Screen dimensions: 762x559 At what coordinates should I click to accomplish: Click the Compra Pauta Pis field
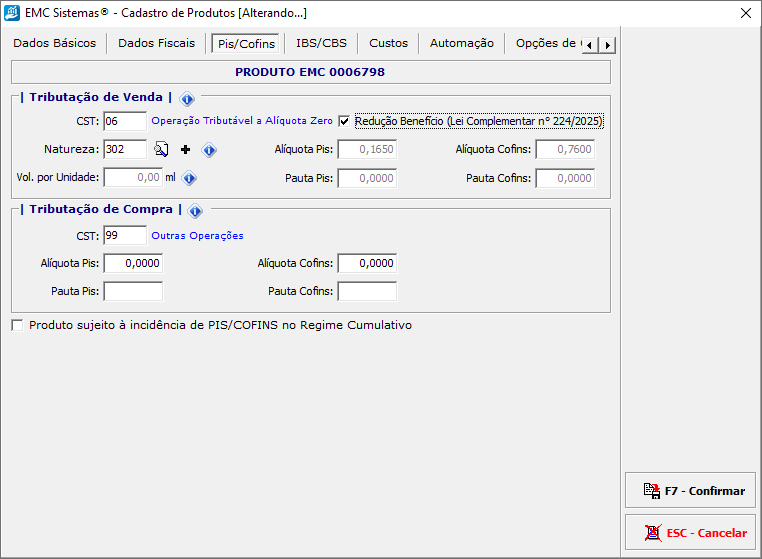[132, 291]
